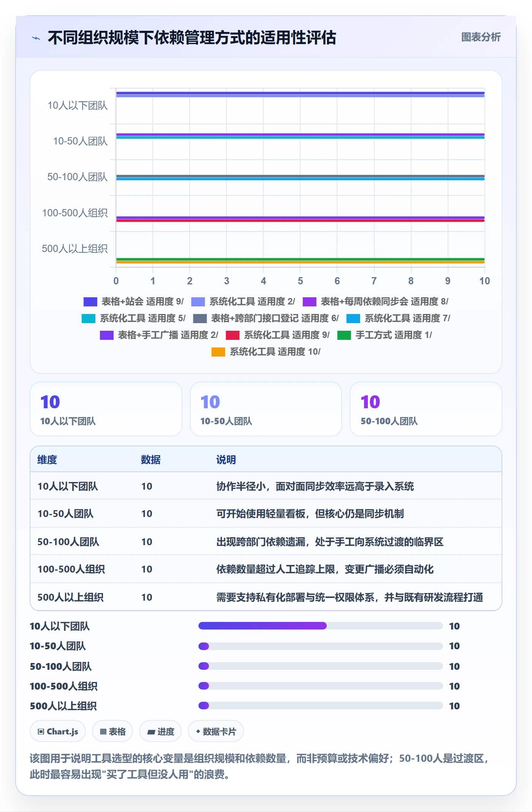Click the purple 10-50人团队 chart bar
Screen dimensions: 532x812
pyautogui.click(x=300, y=135)
